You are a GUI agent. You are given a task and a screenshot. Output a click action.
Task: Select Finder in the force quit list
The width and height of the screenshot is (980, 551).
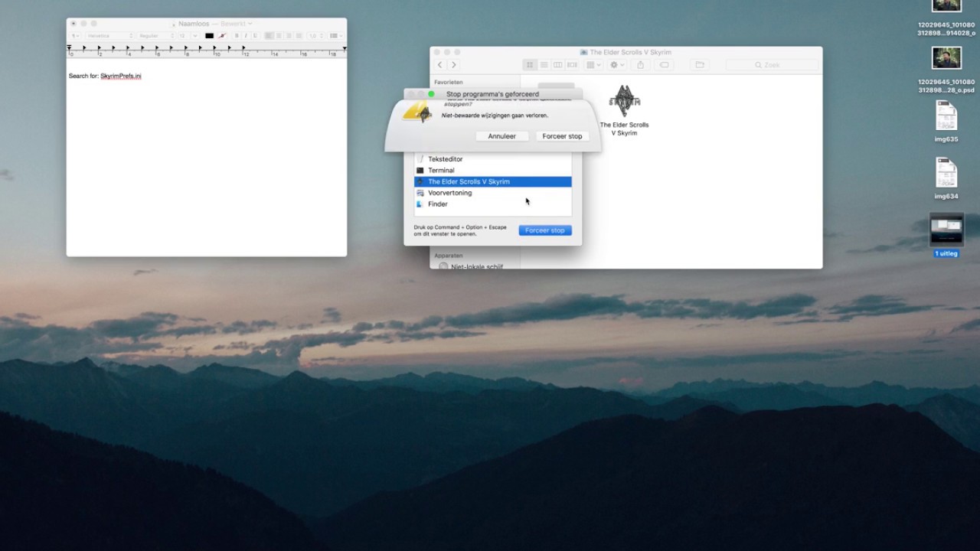coord(493,204)
